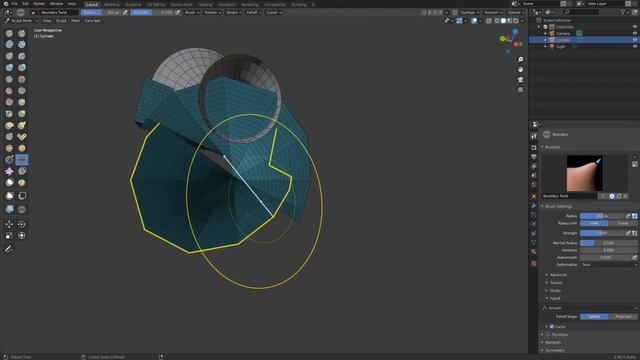
Task: Select the Box Mask tool
Action: [x=9, y=196]
